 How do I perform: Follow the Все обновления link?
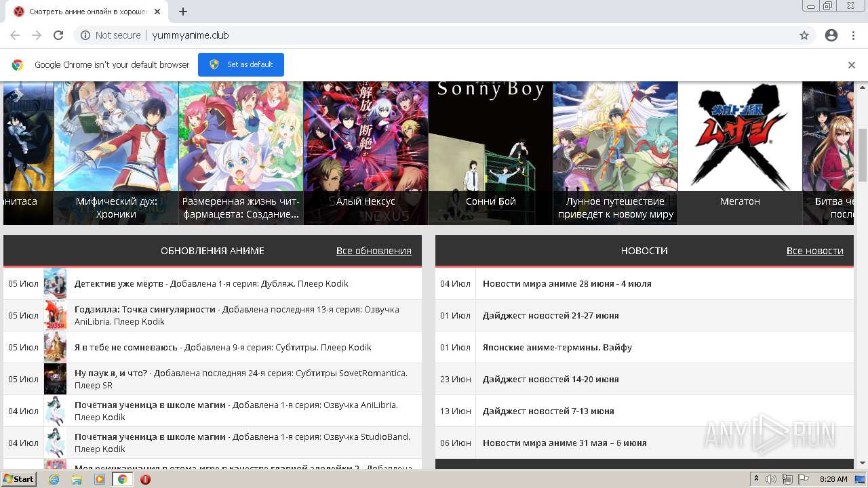coord(374,251)
